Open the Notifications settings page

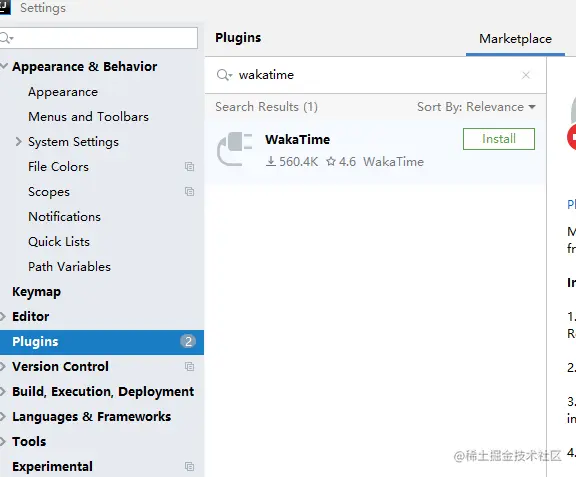point(65,217)
